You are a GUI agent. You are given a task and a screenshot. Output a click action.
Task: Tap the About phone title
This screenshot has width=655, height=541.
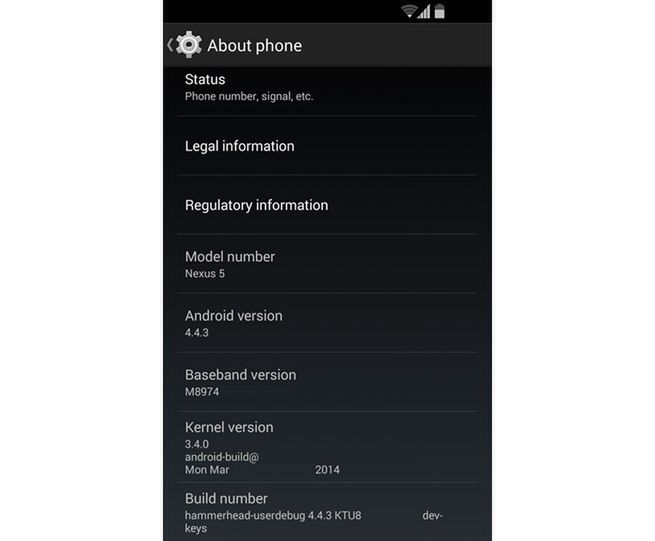pyautogui.click(x=254, y=46)
